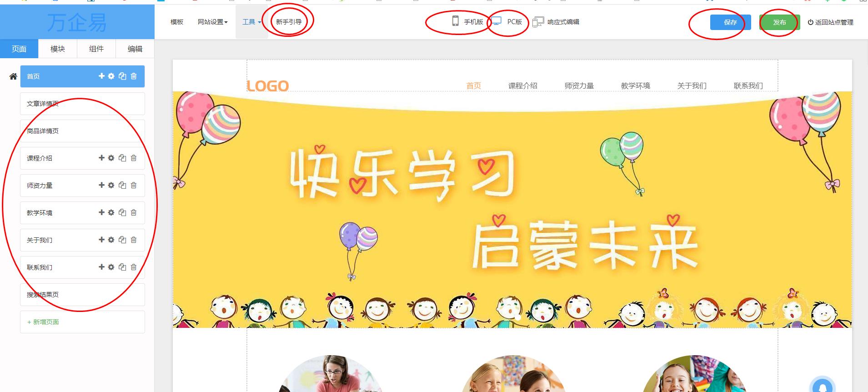This screenshot has width=868, height=392.
Task: Click 关于我们 in the site navigation
Action: click(692, 85)
